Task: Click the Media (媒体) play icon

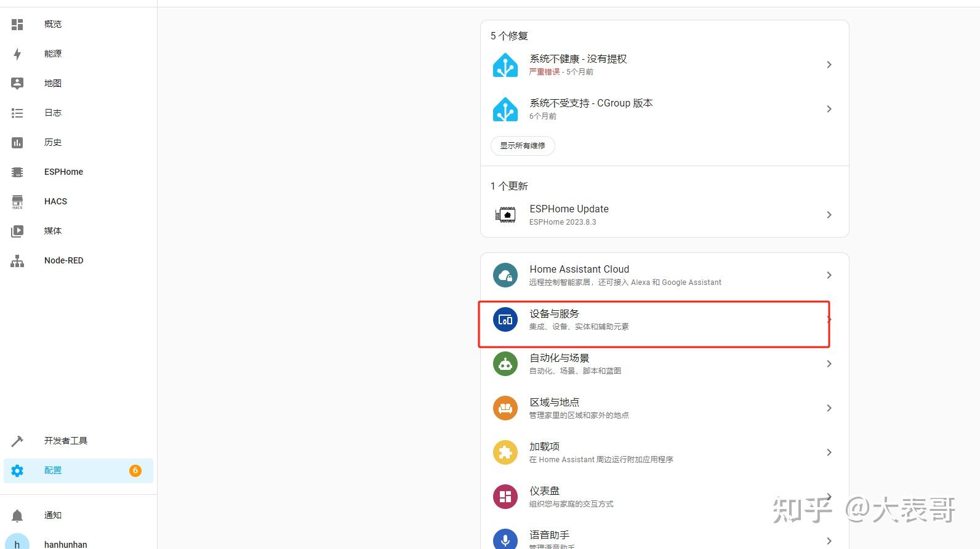Action: click(17, 231)
